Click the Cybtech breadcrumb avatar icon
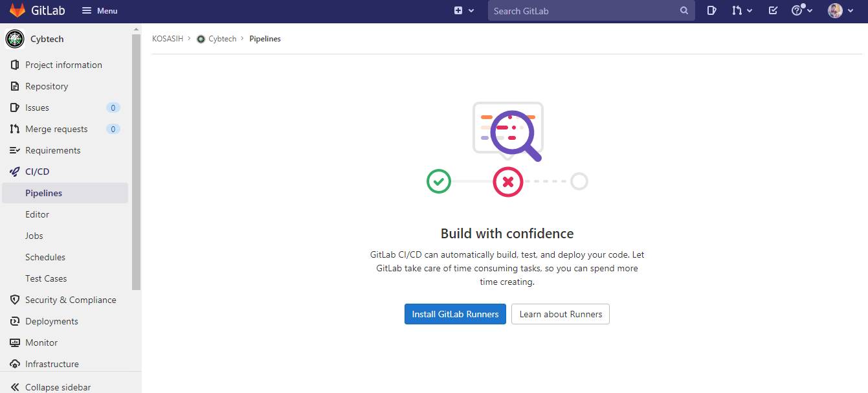The image size is (868, 393). coord(201,39)
